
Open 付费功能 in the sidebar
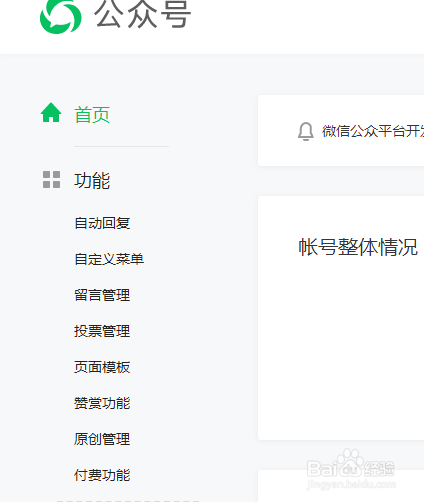[x=102, y=475]
